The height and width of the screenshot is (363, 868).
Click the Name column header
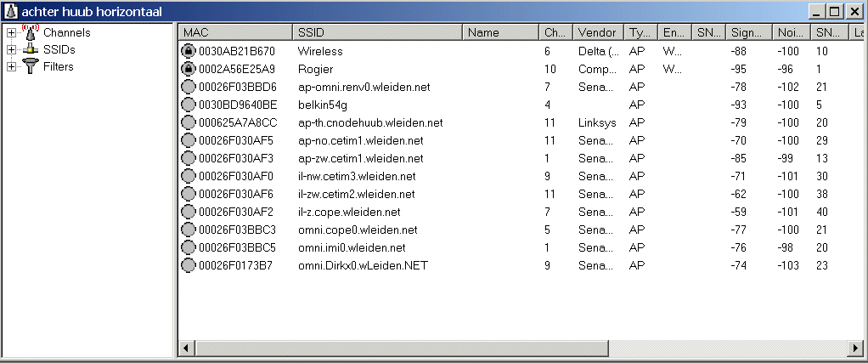tap(500, 32)
